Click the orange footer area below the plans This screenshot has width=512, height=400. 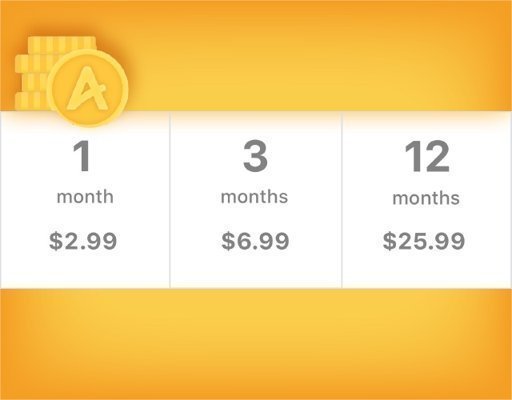(256, 344)
